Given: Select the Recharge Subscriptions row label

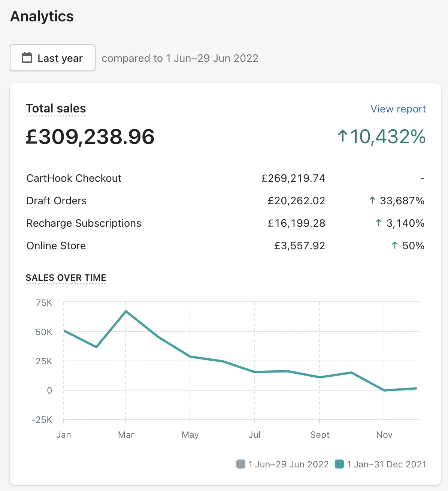Looking at the screenshot, I should [x=84, y=223].
